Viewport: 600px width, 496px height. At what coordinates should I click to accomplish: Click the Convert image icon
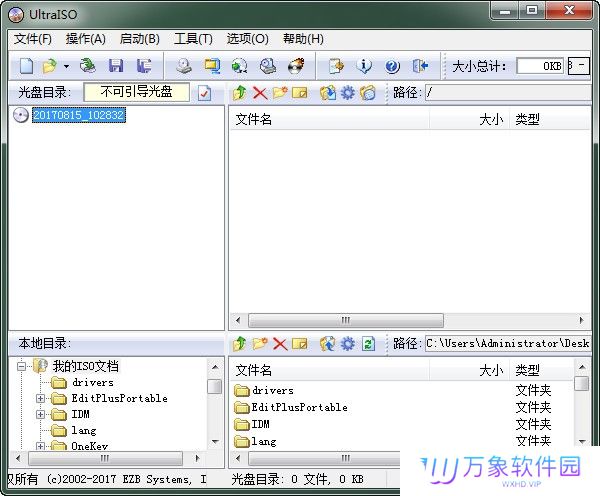tap(240, 66)
